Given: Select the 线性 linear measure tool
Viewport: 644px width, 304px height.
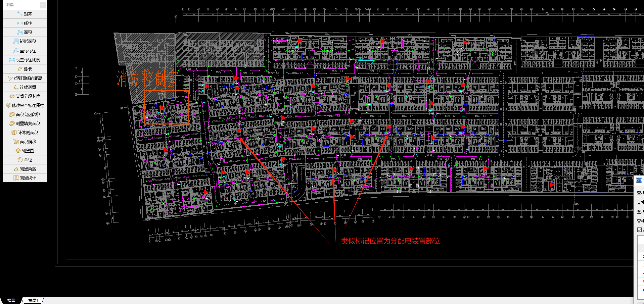Looking at the screenshot, I should tap(25, 23).
